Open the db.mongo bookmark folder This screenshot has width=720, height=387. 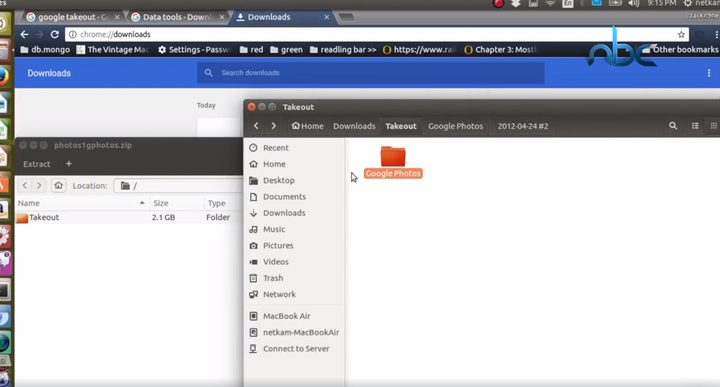(45, 50)
